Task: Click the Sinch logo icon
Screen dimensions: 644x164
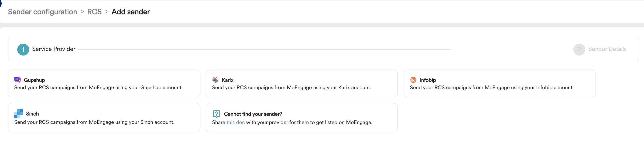Action: (x=18, y=114)
